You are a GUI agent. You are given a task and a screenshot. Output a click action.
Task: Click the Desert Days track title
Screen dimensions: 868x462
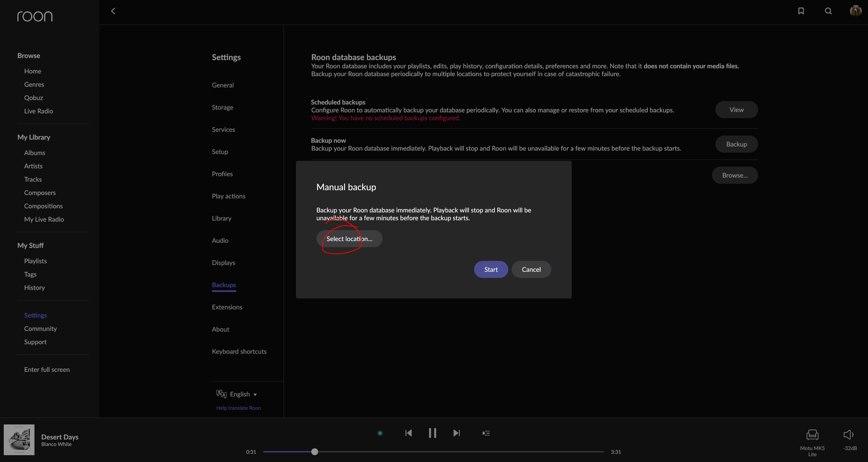click(60, 437)
